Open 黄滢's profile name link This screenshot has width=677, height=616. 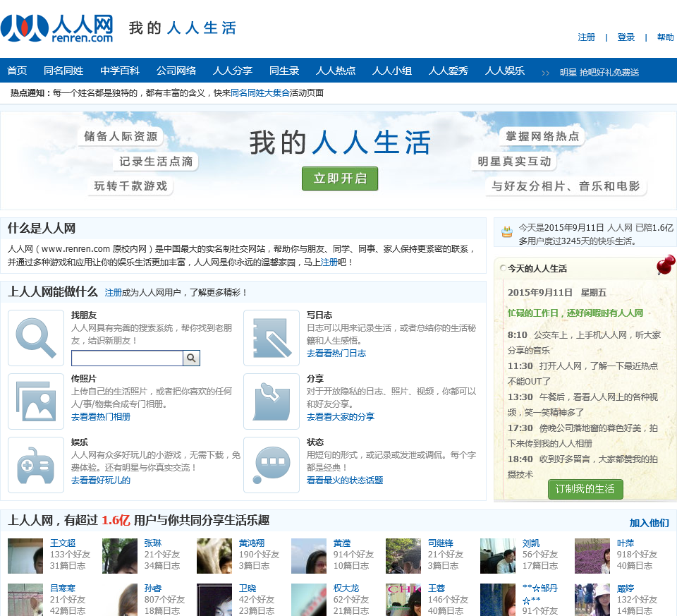[342, 543]
